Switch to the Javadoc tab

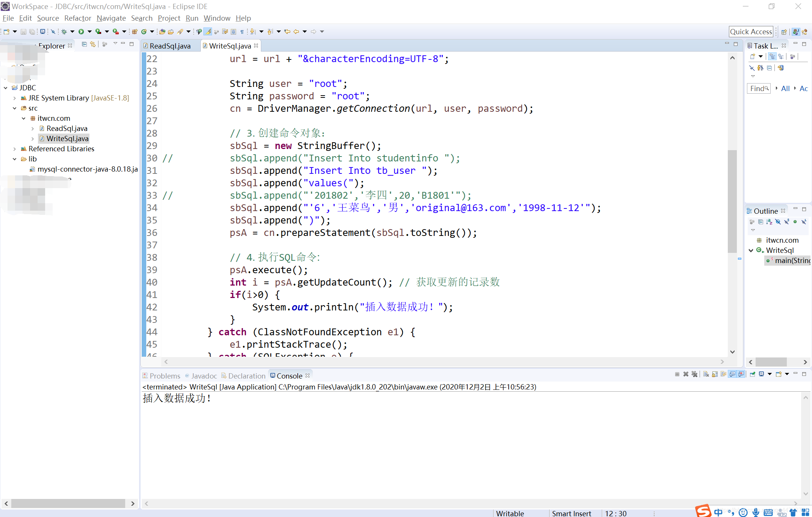pos(201,376)
